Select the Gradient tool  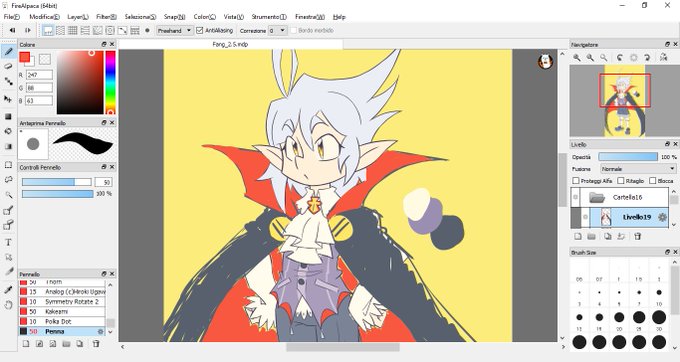click(8, 146)
